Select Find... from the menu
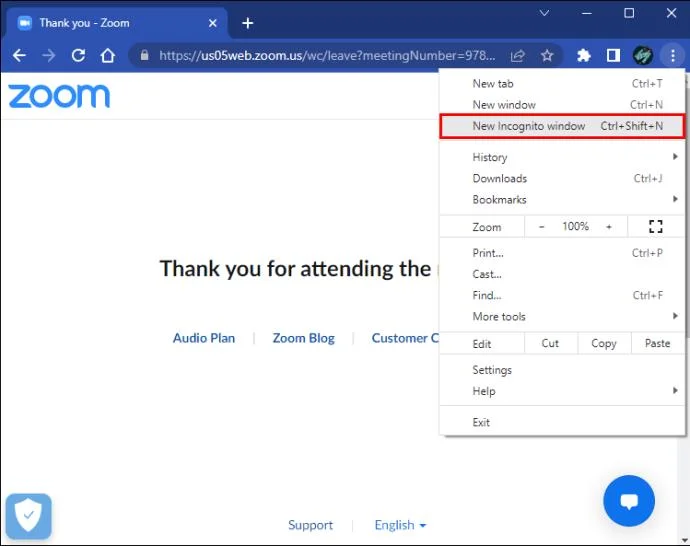The height and width of the screenshot is (546, 690). pyautogui.click(x=562, y=295)
